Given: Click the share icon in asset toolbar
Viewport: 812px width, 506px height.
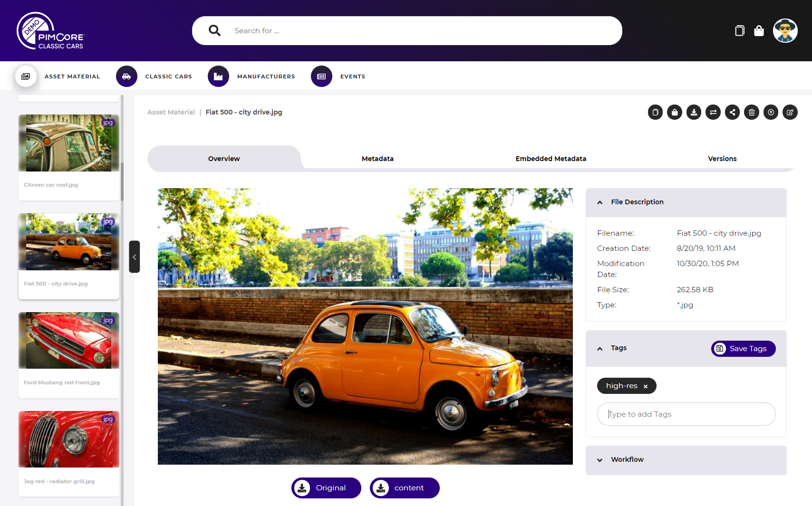Looking at the screenshot, I should (x=732, y=113).
